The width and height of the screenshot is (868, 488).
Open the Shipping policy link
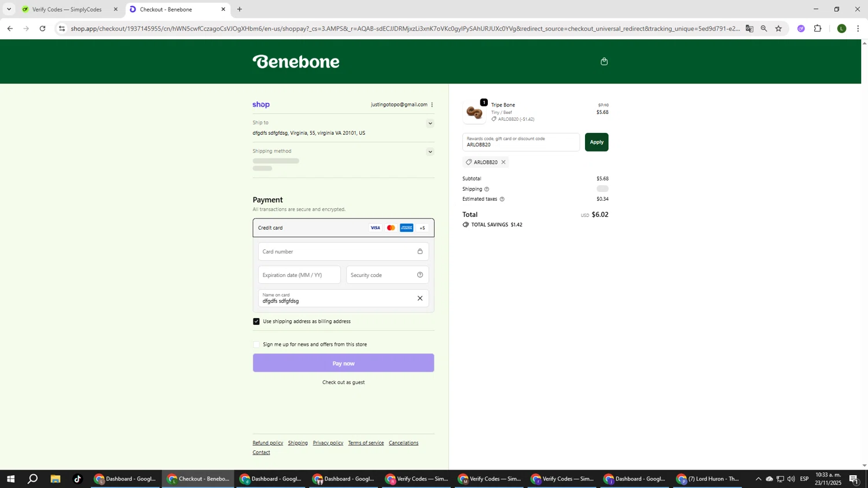[298, 443]
